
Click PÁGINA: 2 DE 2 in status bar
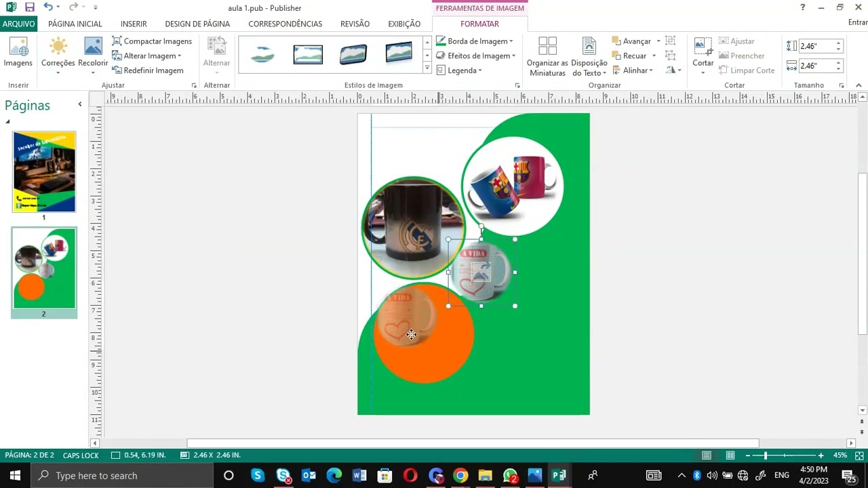[x=29, y=455]
